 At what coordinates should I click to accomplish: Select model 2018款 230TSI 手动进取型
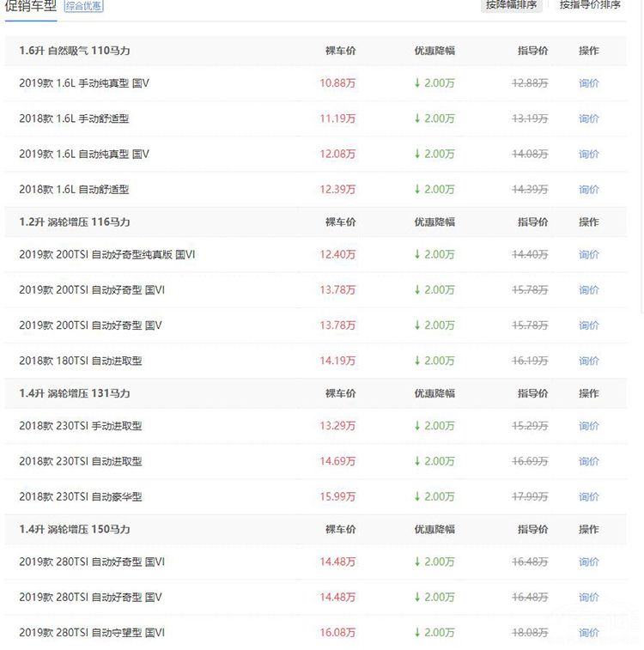(81, 426)
